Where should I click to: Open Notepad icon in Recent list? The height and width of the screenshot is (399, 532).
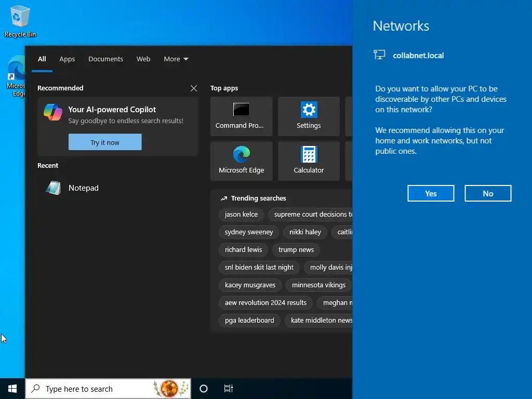coord(54,188)
